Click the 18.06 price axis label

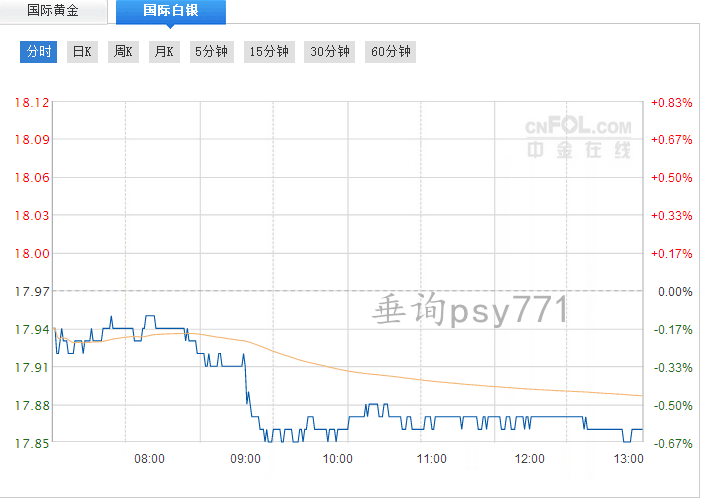[x=32, y=178]
